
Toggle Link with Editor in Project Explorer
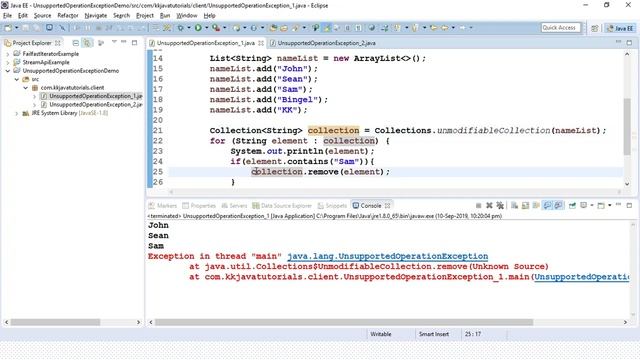pos(87,42)
